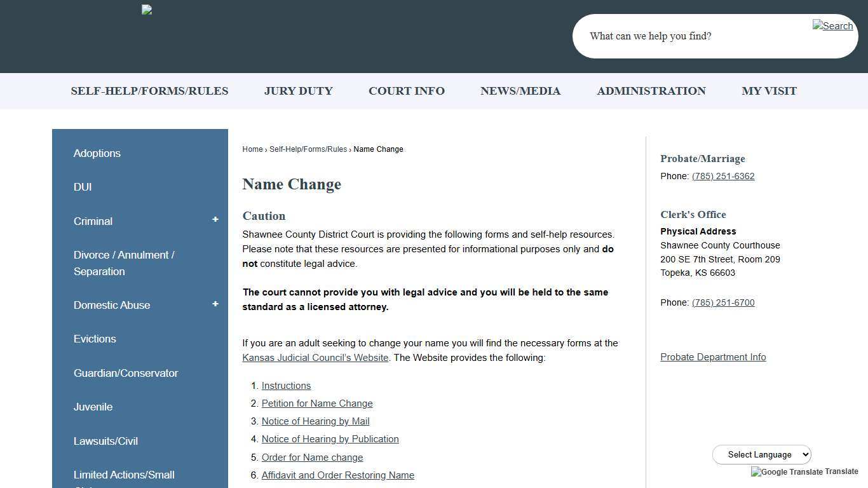Open the COURT INFO menu
Image resolution: width=868 pixels, height=488 pixels.
(x=406, y=91)
